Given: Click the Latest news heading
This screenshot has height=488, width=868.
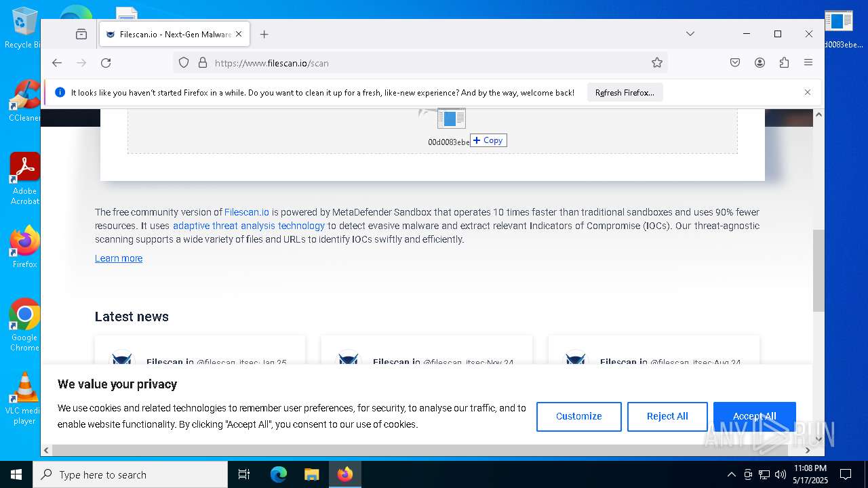Looking at the screenshot, I should coord(132,317).
